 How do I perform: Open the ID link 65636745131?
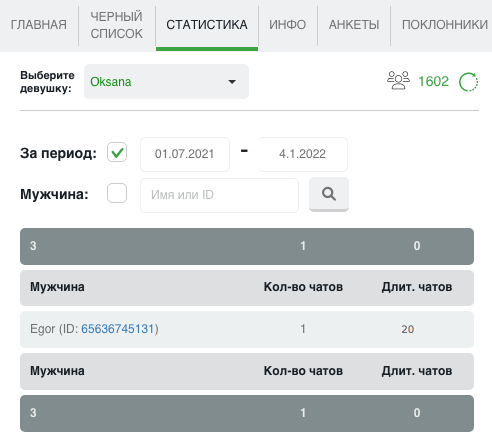[x=118, y=329]
